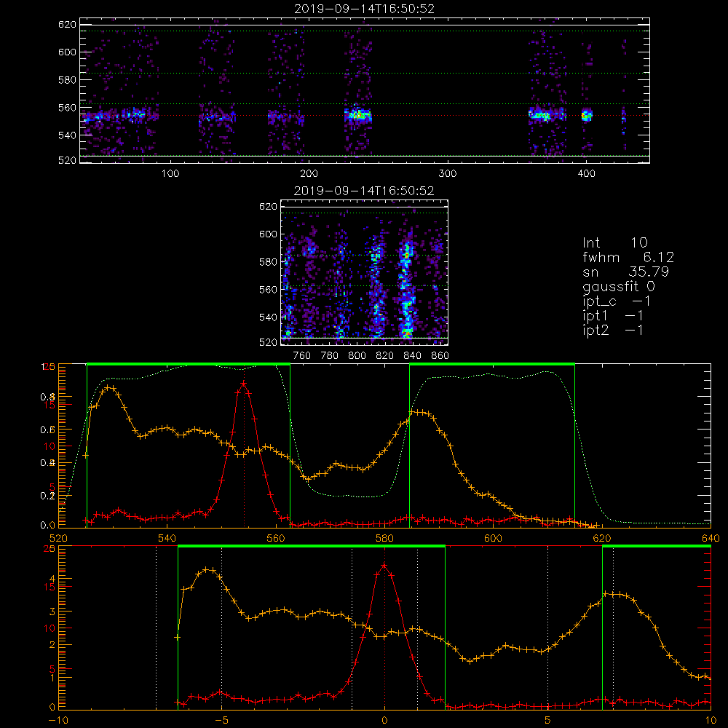Click x-axis label 760 of middle image

302,355
